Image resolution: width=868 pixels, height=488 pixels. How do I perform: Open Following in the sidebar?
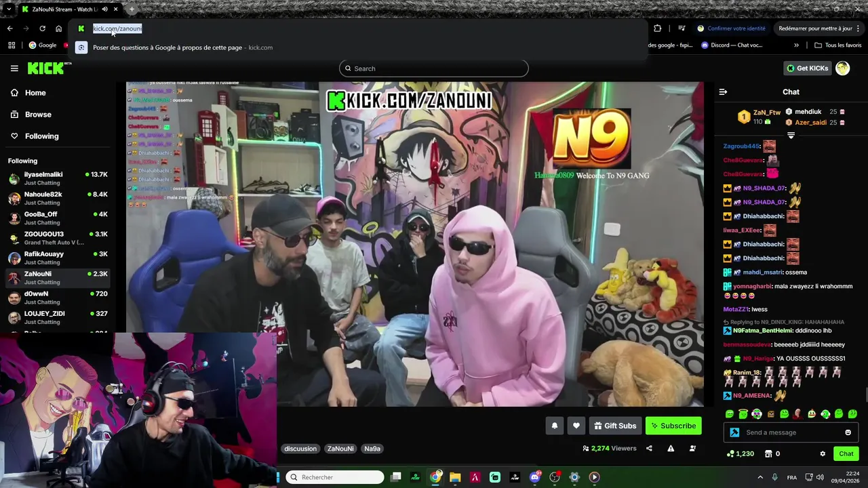pyautogui.click(x=41, y=136)
